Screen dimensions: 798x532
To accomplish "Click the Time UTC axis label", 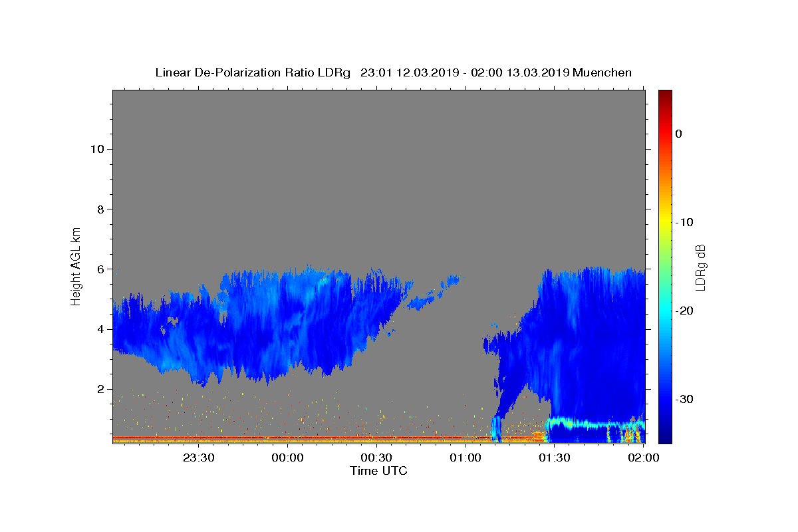I will (x=378, y=471).
